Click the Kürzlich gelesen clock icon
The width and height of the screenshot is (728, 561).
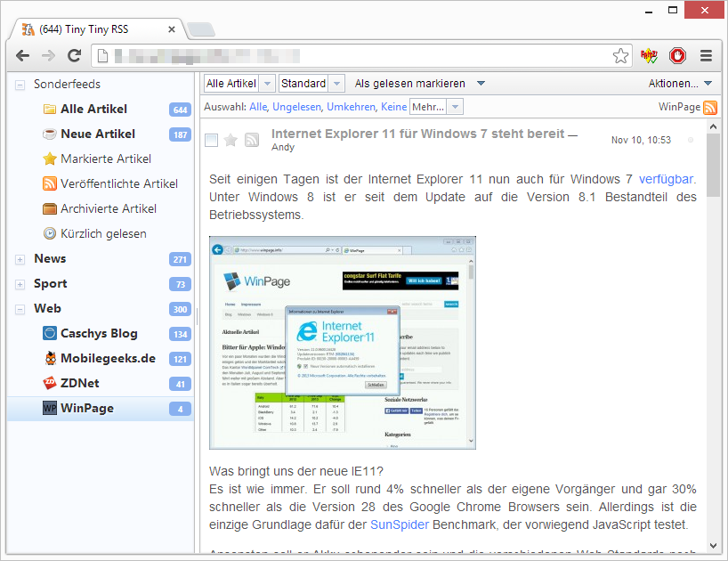click(x=50, y=233)
